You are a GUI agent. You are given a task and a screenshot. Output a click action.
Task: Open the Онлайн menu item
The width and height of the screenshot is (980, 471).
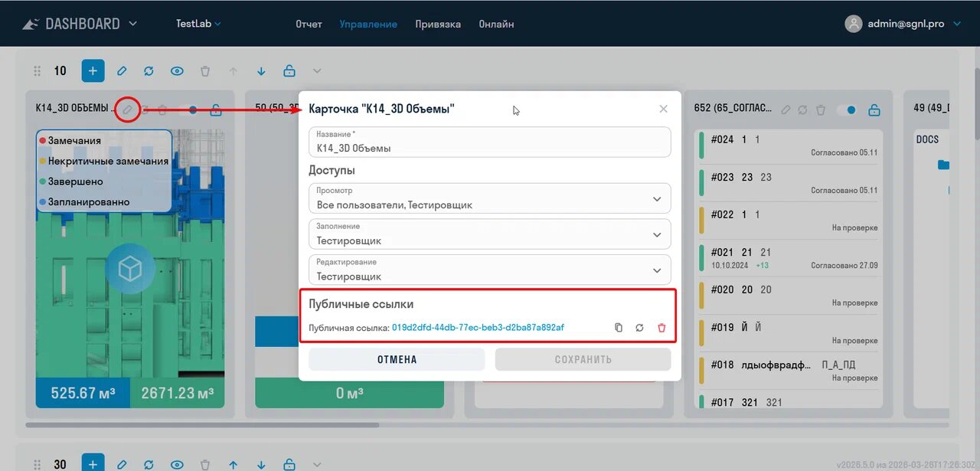click(496, 24)
